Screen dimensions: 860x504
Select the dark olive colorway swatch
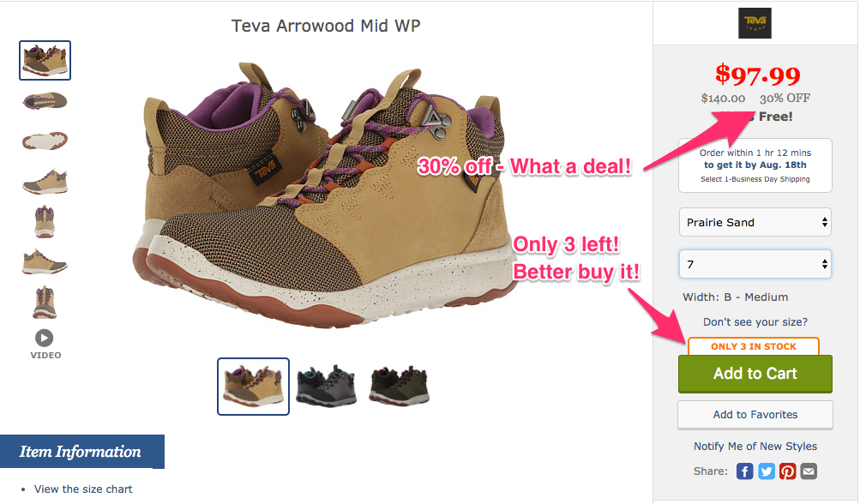[400, 386]
